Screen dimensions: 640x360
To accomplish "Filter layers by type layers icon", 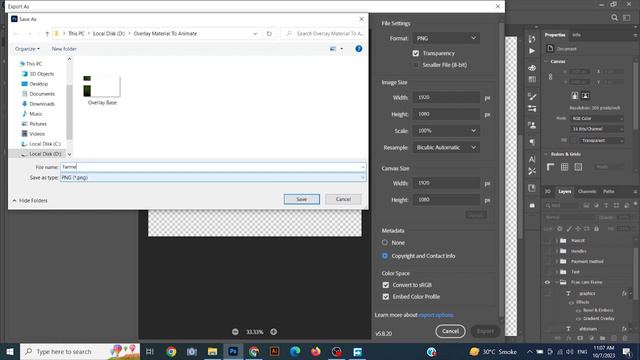I will coord(606,206).
